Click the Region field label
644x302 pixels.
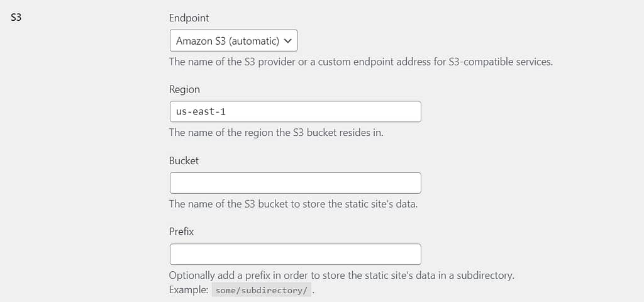(x=184, y=89)
